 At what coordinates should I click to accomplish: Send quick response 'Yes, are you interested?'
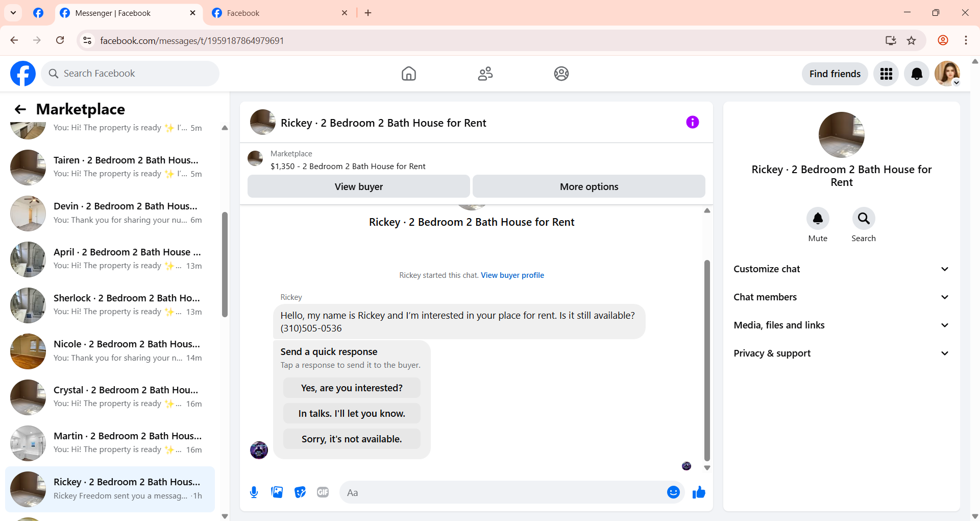(x=352, y=388)
